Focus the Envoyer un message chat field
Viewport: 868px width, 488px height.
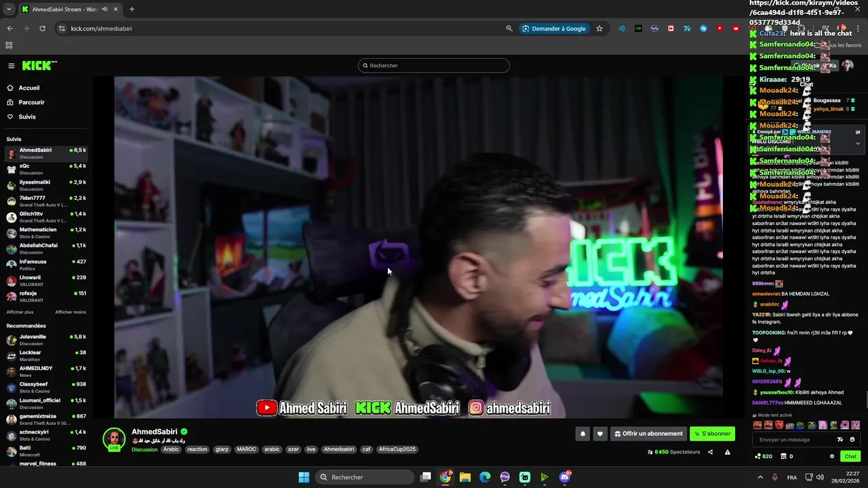793,440
